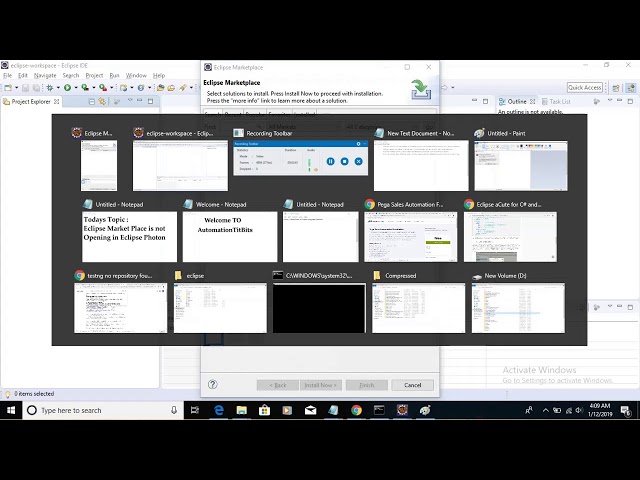Open Microsoft Edge from the taskbar
Image resolution: width=640 pixels, height=480 pixels.
[219, 410]
